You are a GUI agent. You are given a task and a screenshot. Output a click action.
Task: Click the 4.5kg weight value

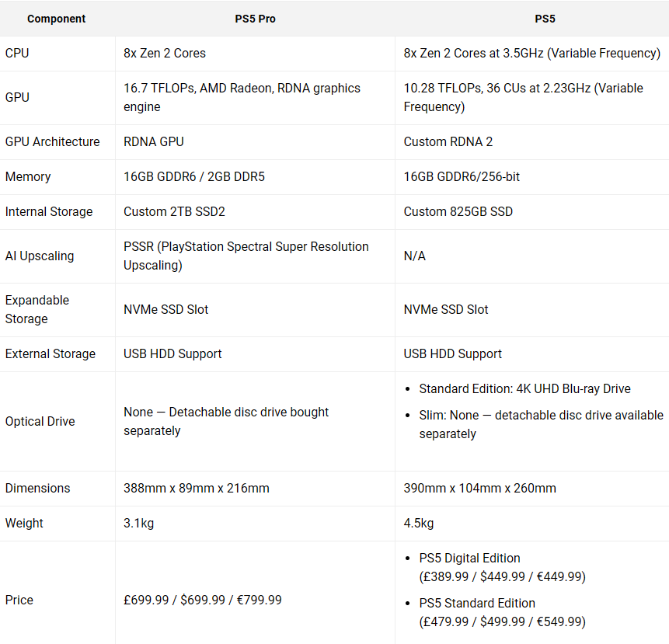pos(419,523)
